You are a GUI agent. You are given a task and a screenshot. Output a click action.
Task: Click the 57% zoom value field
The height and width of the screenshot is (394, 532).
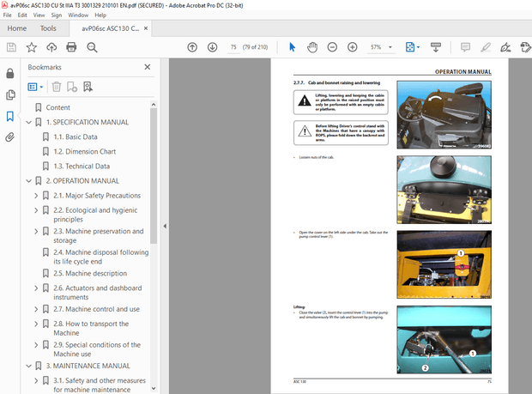376,47
